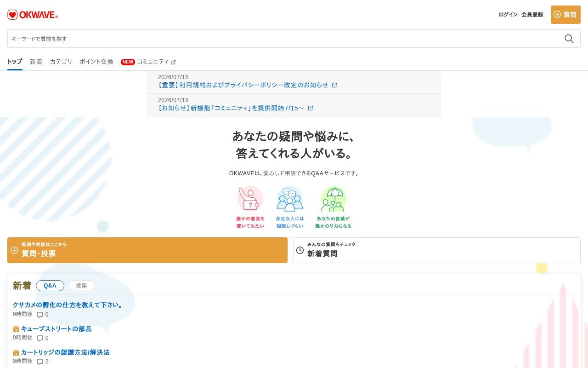Image resolution: width=588 pixels, height=368 pixels.
Task: Select the 投票 filter pill
Action: point(81,286)
